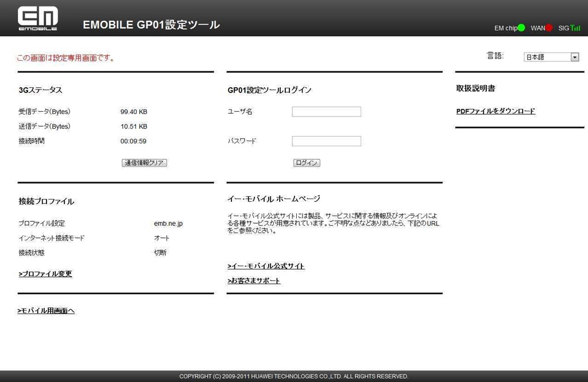Click the 接続状態 label

[32, 252]
